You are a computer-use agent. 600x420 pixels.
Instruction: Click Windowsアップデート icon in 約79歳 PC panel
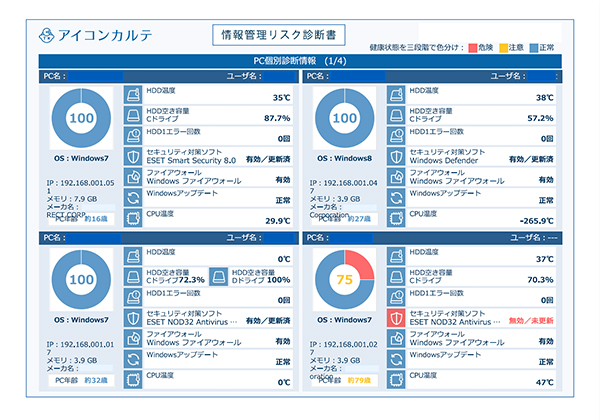point(396,359)
